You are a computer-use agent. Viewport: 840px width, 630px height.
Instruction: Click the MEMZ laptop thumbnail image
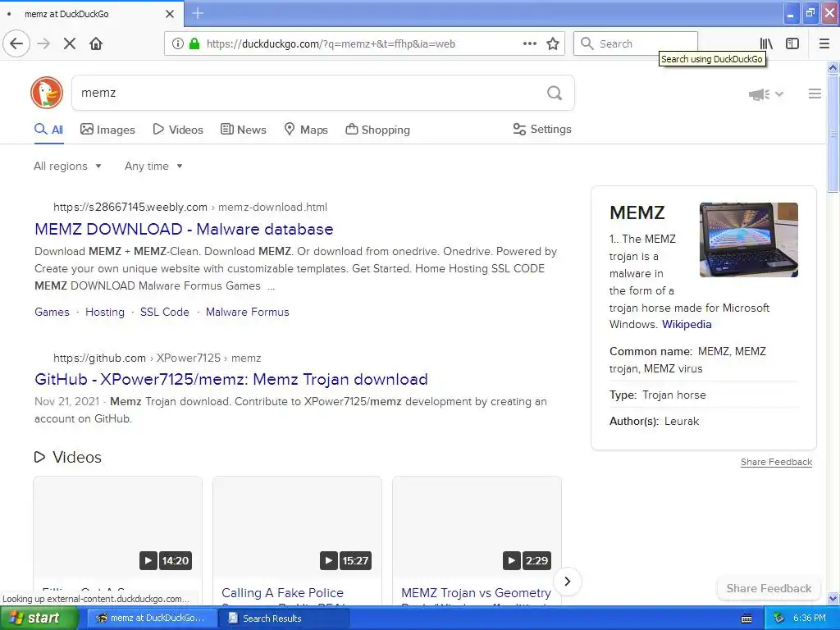pos(749,240)
